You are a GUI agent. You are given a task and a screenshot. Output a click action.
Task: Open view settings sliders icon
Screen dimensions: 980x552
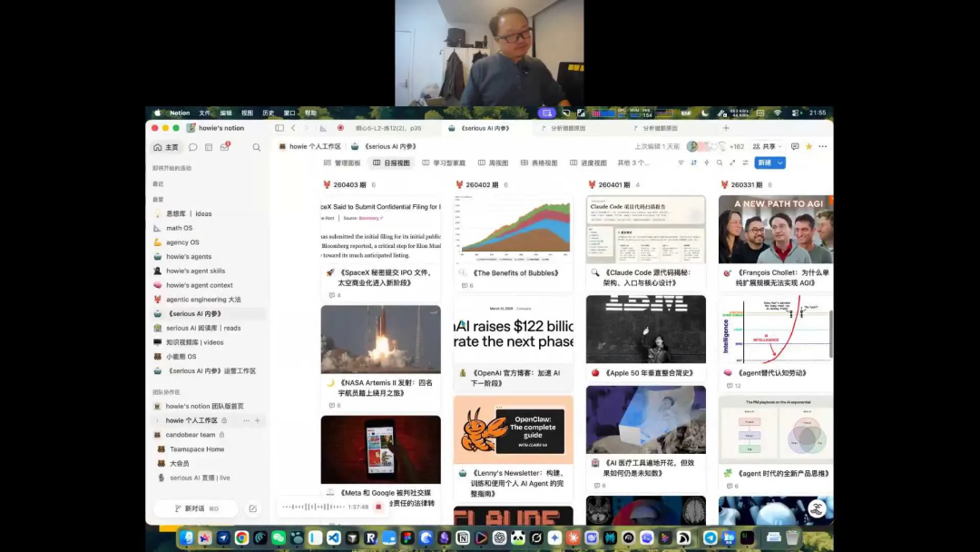click(745, 163)
